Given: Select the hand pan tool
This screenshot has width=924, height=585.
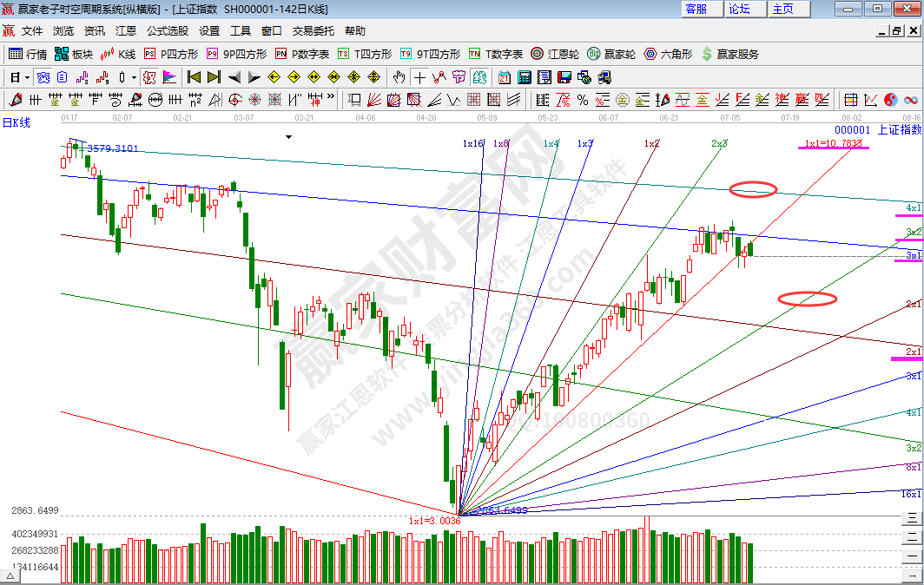Looking at the screenshot, I should pos(399,77).
